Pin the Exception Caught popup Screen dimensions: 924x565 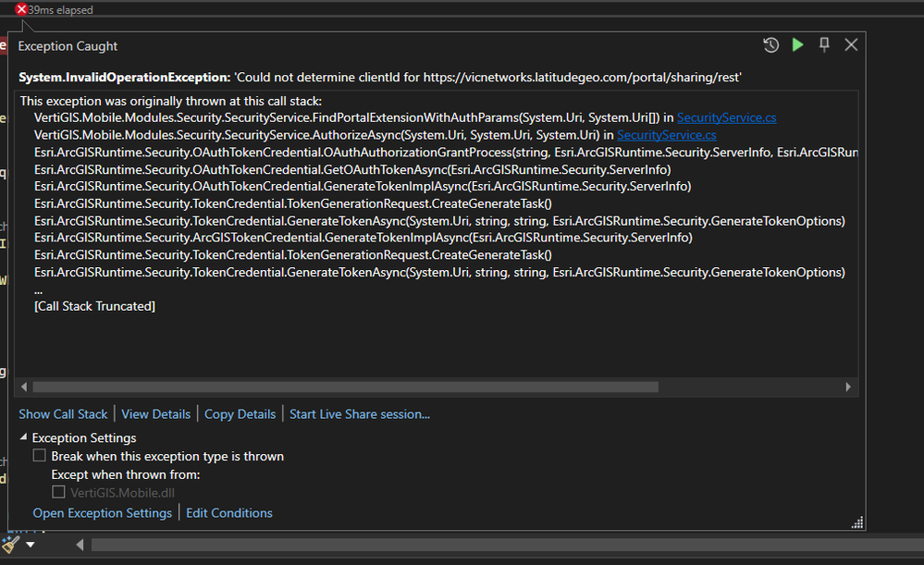(x=824, y=45)
